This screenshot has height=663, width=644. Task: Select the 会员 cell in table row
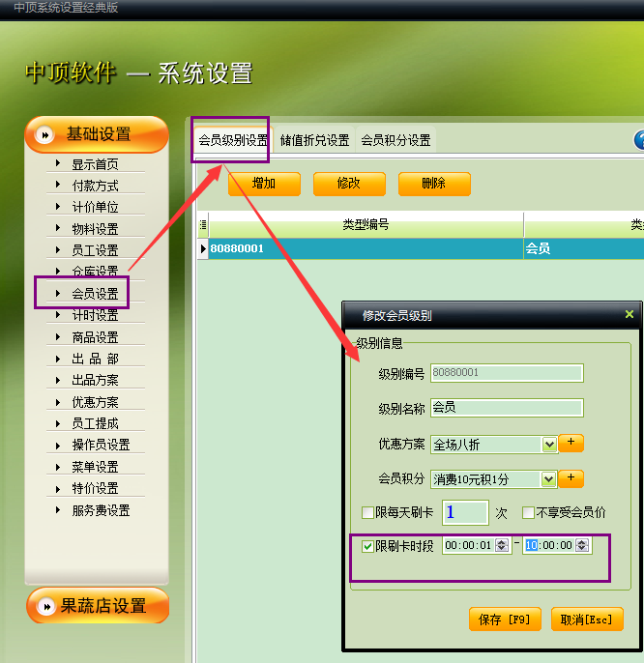click(584, 248)
